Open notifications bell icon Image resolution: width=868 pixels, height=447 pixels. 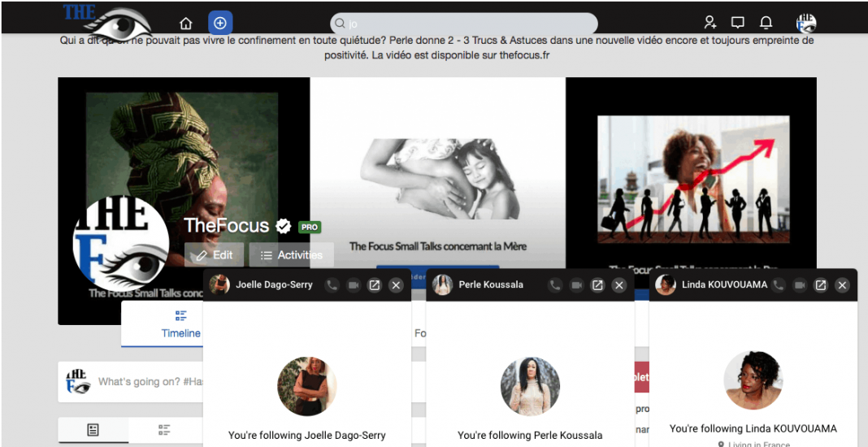click(766, 23)
